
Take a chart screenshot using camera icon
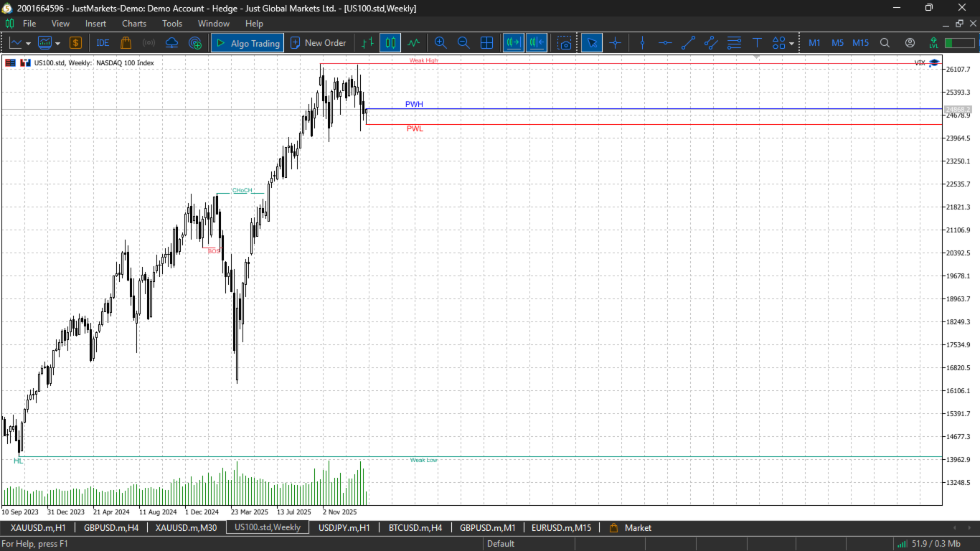[565, 43]
